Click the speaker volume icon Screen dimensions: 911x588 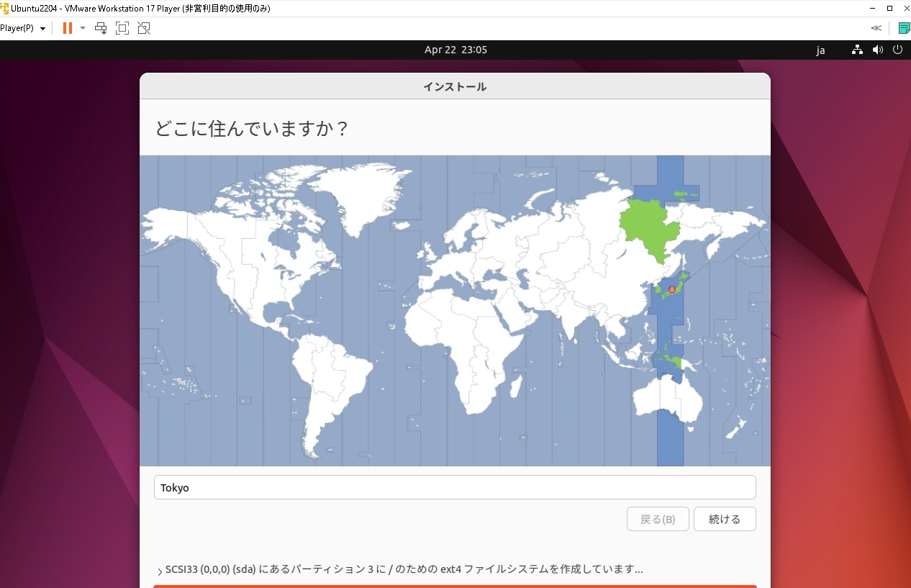[877, 50]
